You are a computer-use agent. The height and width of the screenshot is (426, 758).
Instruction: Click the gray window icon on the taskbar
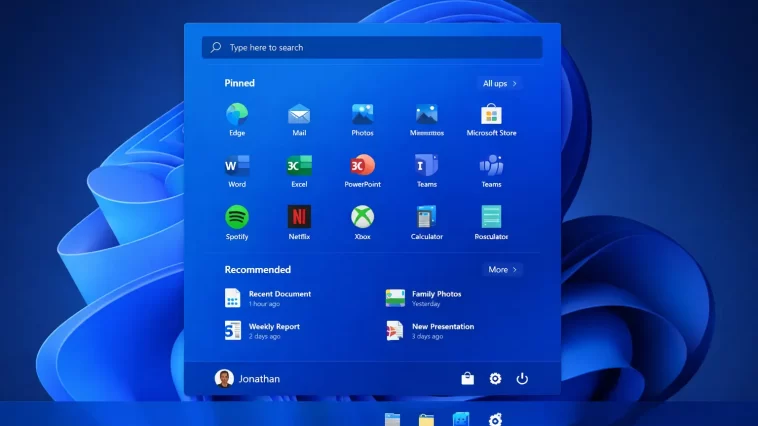click(x=392, y=420)
